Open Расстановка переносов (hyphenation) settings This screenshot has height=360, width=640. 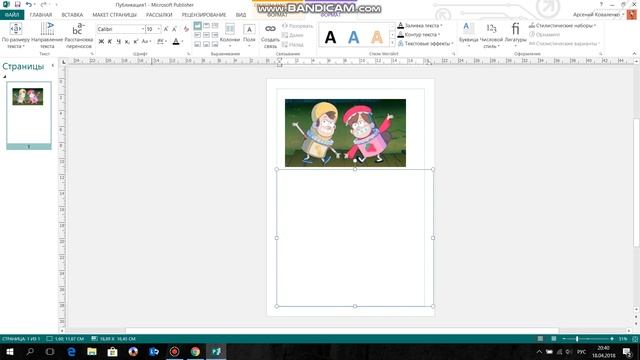[78, 35]
